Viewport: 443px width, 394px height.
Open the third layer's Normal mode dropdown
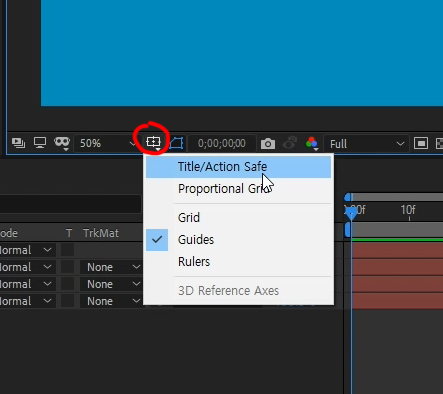27,284
